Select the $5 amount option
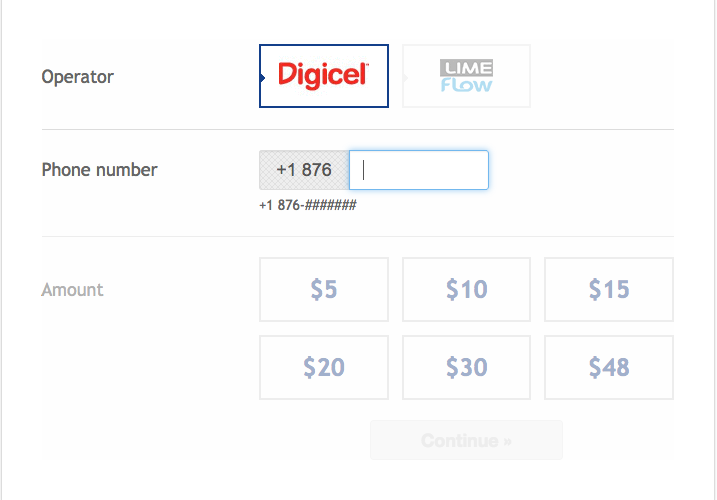717x500 pixels. coord(324,290)
